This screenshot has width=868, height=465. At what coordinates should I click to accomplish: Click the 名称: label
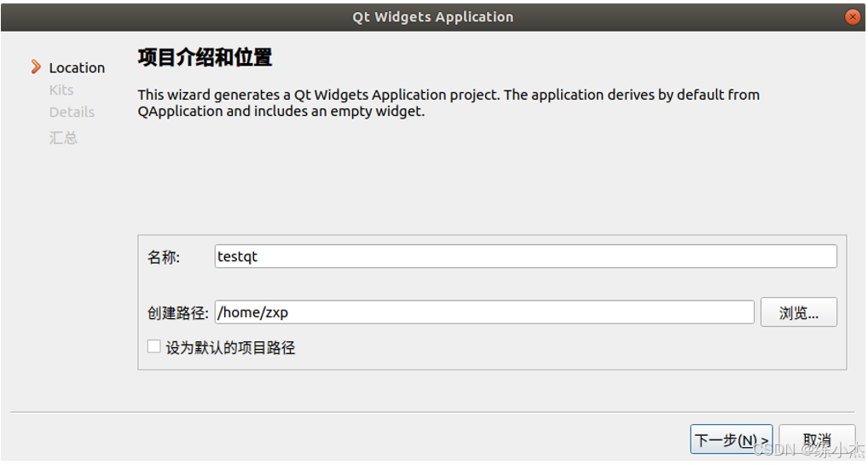[164, 257]
